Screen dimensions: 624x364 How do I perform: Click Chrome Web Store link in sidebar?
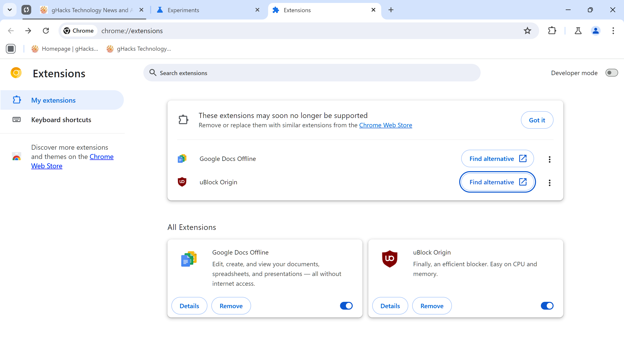click(x=47, y=166)
